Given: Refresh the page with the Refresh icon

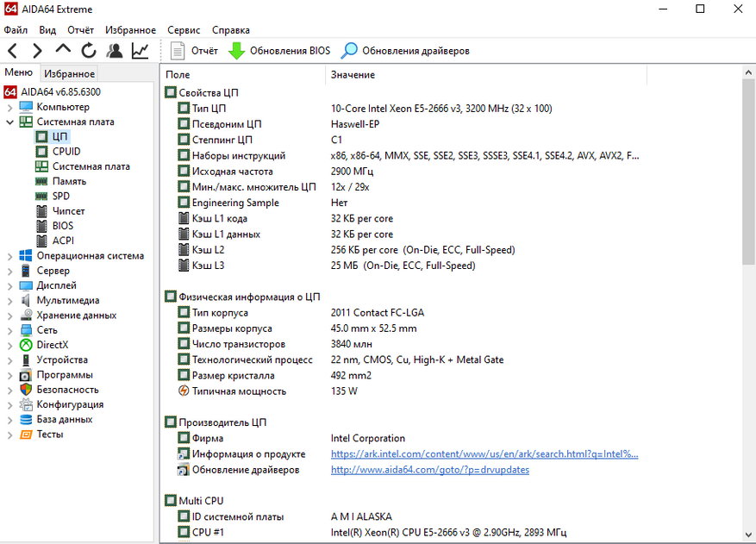Looking at the screenshot, I should 89,51.
